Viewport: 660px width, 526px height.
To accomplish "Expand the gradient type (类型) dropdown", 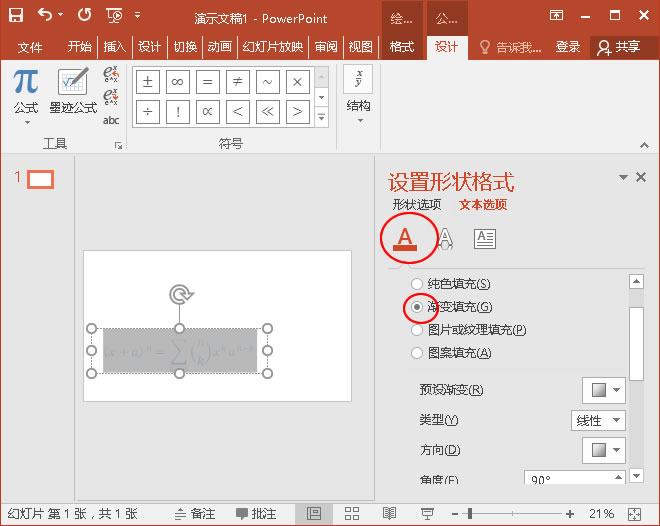I will pos(599,420).
